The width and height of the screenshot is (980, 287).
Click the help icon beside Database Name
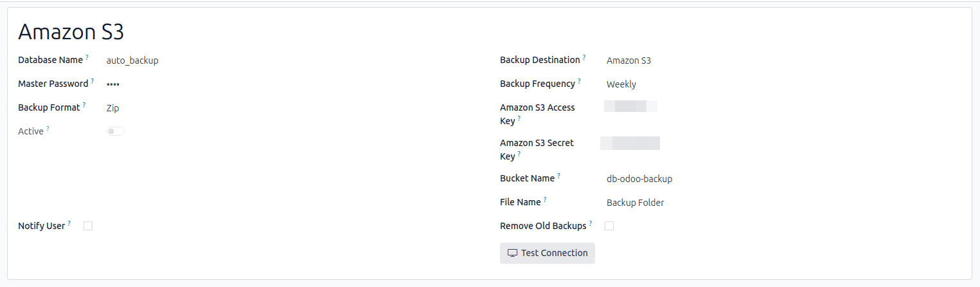point(87,58)
